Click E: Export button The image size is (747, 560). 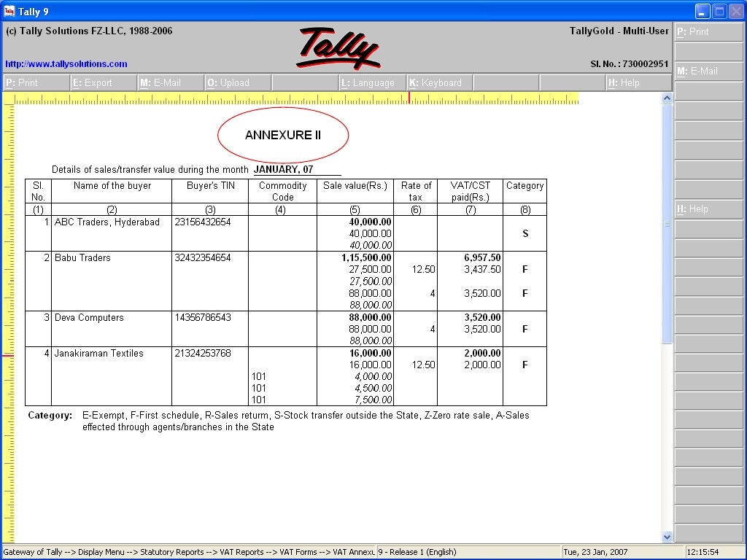pos(104,83)
